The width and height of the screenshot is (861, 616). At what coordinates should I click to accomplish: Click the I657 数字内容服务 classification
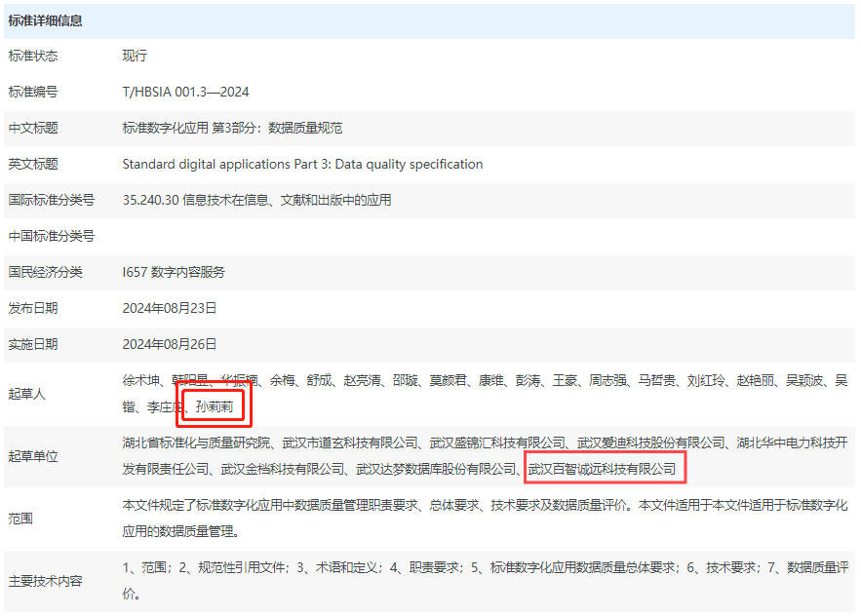click(x=174, y=272)
